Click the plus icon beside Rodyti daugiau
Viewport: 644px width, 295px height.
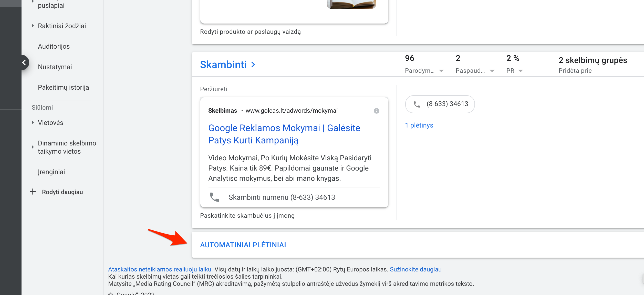point(33,192)
